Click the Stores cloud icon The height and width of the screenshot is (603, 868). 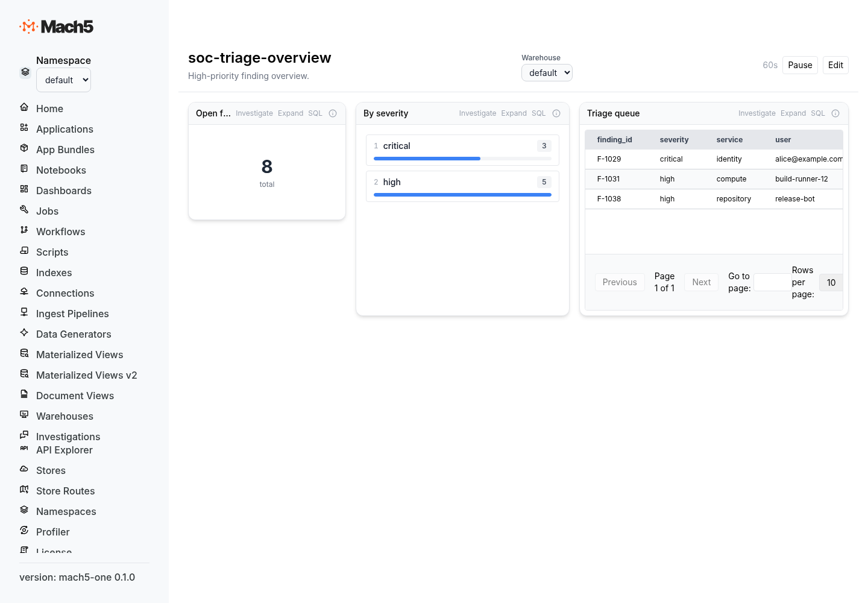24,469
